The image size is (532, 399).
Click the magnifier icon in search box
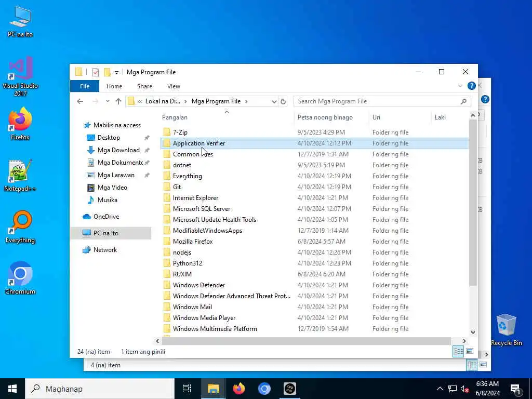[x=463, y=101]
